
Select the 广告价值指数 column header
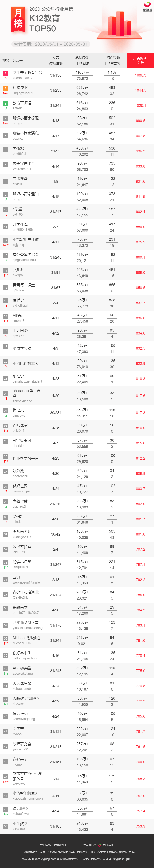tap(140, 60)
